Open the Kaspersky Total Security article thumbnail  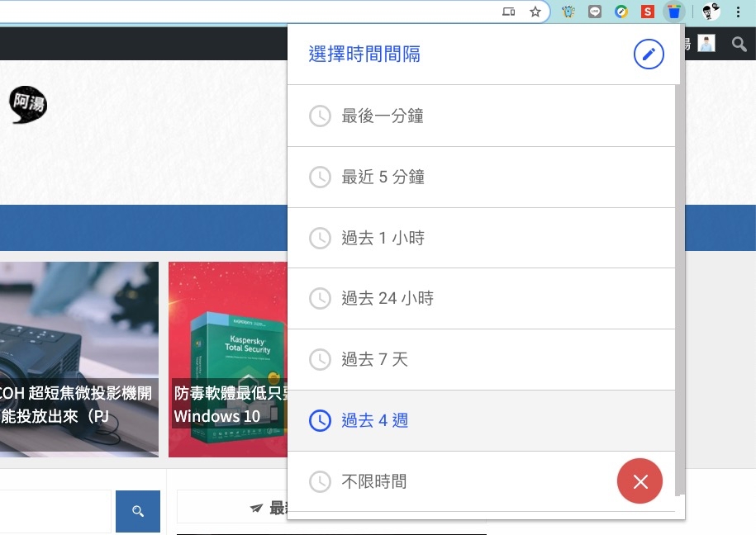pos(228,359)
